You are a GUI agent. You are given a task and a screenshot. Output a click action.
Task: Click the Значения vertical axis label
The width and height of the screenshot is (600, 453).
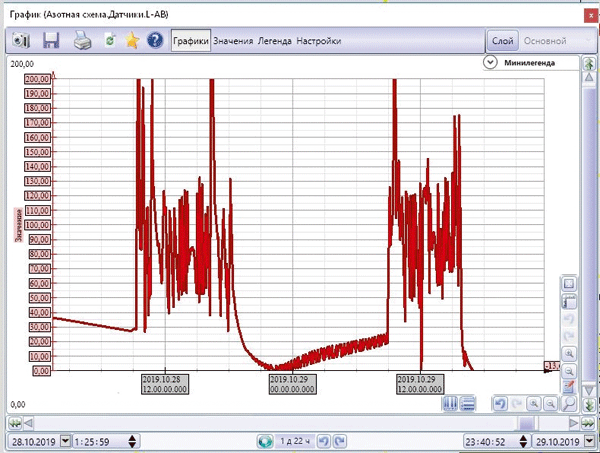pos(18,225)
